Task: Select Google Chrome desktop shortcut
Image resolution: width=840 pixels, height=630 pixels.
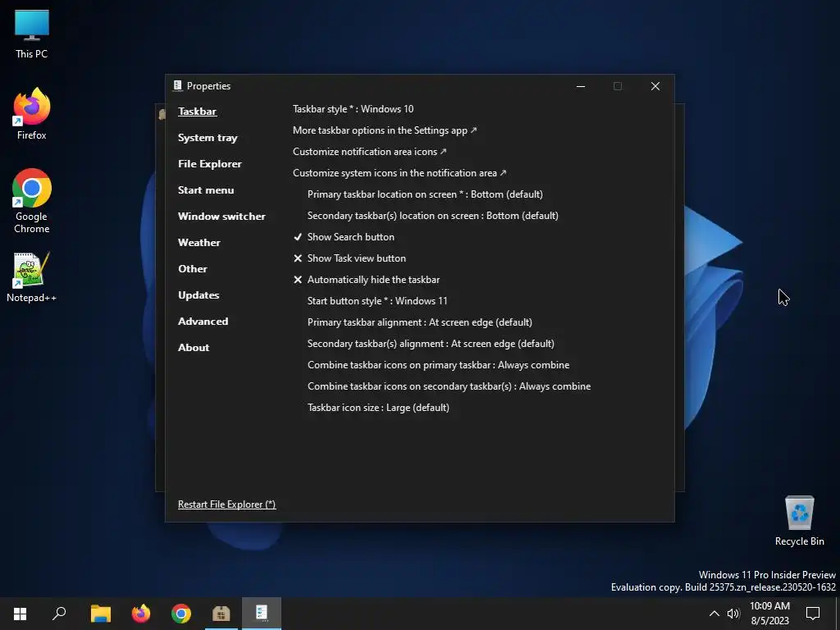Action: pyautogui.click(x=32, y=201)
